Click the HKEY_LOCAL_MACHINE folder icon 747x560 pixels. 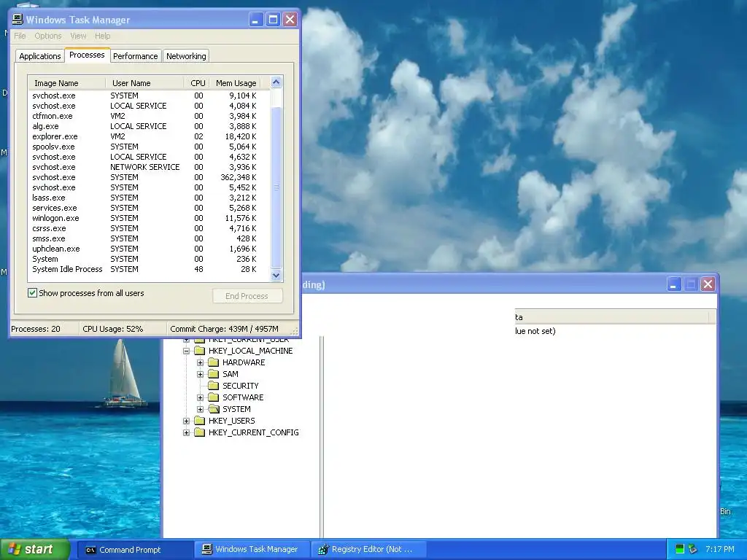200,351
